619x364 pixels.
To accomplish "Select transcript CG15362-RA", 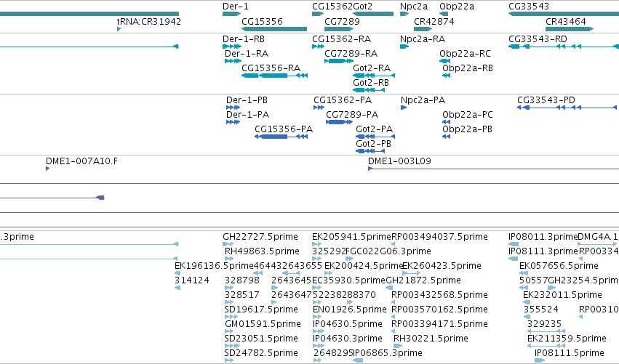I will tap(341, 39).
